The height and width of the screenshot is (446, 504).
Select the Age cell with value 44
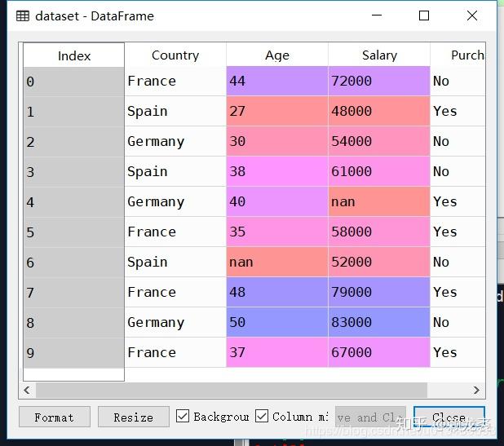pyautogui.click(x=277, y=81)
